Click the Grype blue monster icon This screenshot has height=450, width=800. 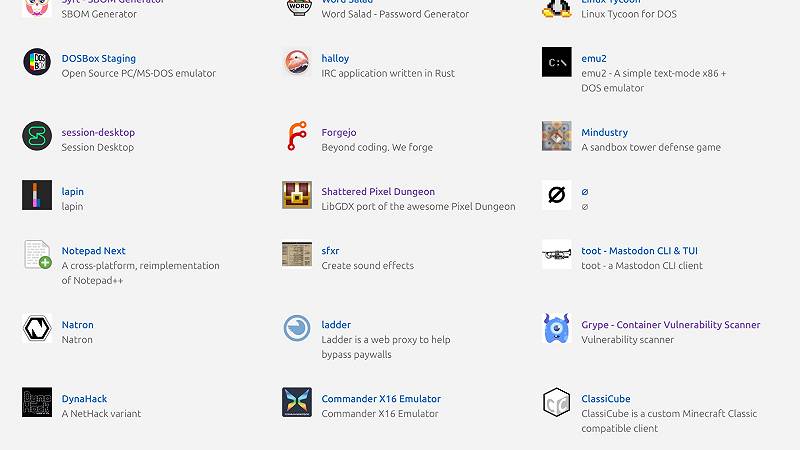[x=557, y=328]
